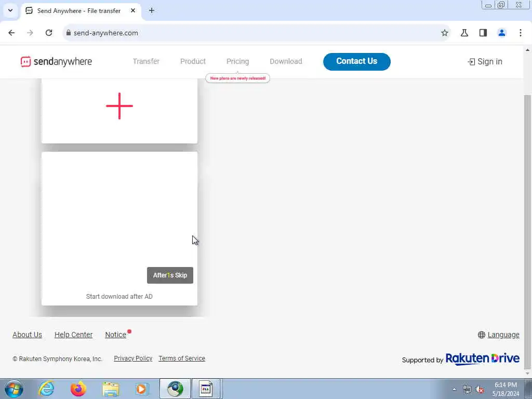
Task: Add files with the red plus icon
Action: (119, 106)
